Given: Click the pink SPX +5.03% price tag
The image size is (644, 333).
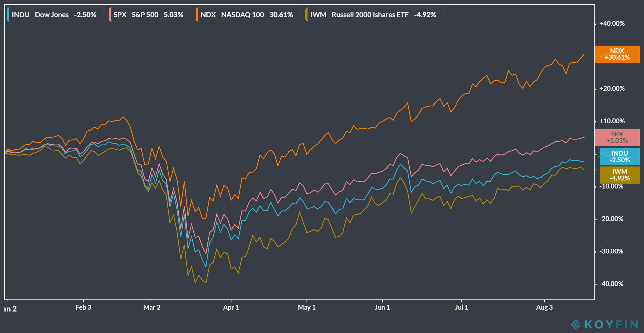Looking at the screenshot, I should (617, 137).
